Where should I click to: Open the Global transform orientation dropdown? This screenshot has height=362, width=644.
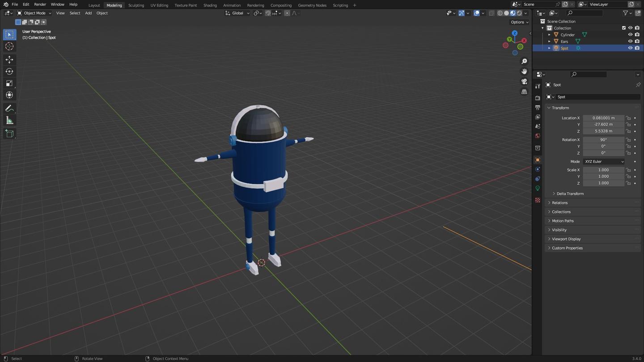click(237, 13)
